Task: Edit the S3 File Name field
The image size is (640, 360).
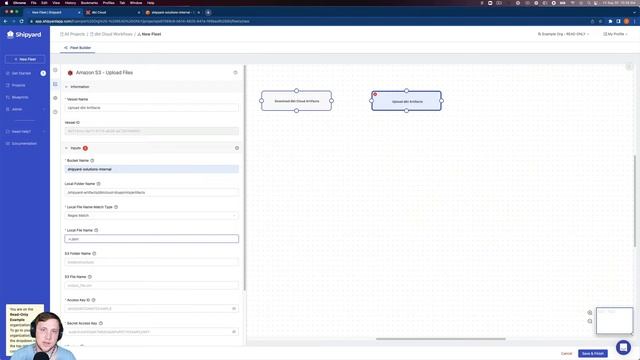Action: (151, 285)
